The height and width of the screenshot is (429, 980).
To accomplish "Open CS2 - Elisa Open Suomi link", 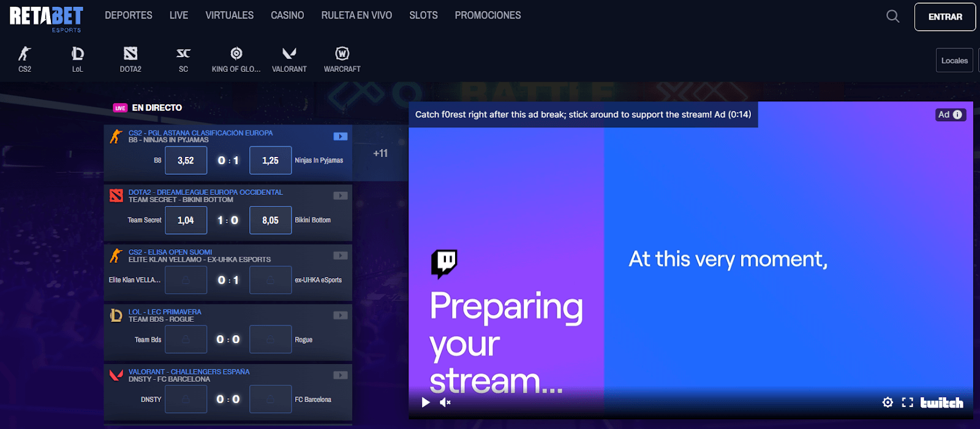I will click(x=170, y=252).
